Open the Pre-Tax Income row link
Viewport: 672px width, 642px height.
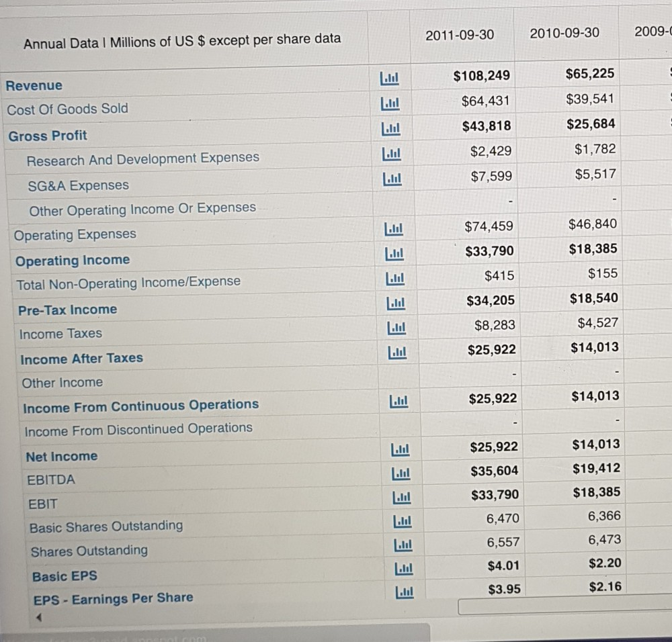pyautogui.click(x=67, y=310)
